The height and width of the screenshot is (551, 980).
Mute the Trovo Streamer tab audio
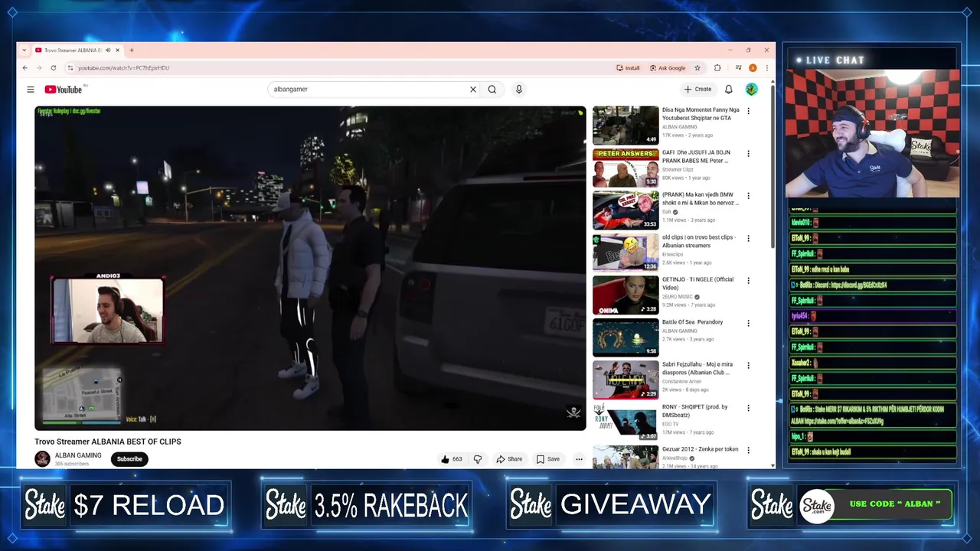(x=107, y=51)
